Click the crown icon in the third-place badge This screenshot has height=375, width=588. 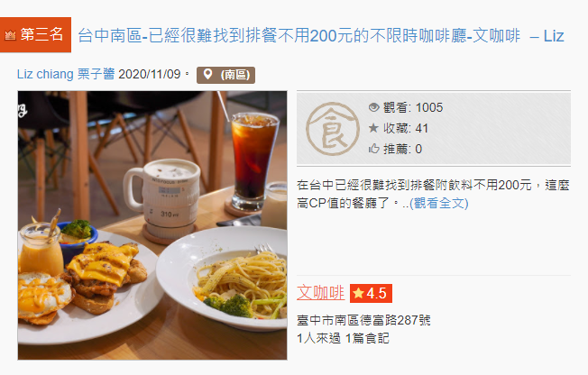point(10,35)
